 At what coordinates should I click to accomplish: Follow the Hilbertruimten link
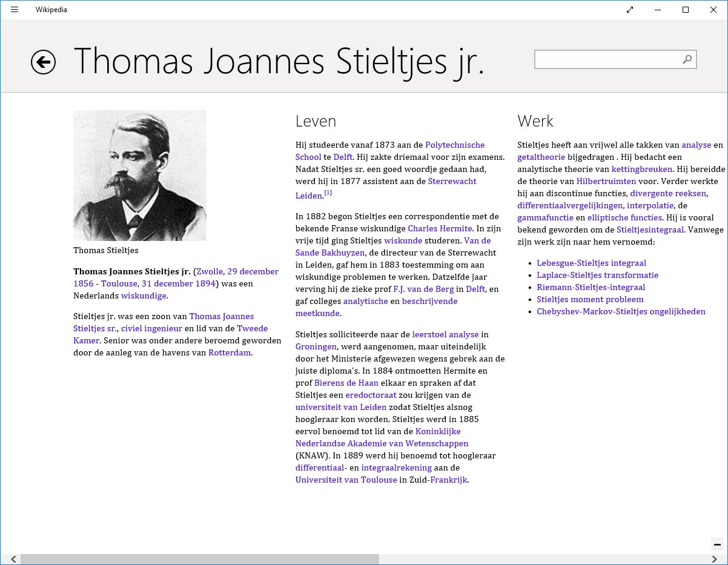pos(606,181)
